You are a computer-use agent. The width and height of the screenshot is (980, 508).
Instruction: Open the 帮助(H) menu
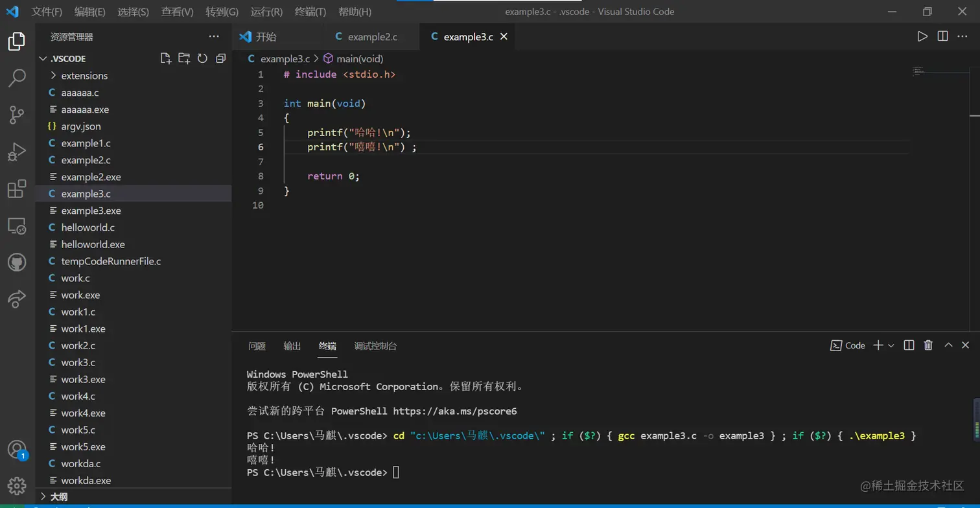(x=355, y=12)
